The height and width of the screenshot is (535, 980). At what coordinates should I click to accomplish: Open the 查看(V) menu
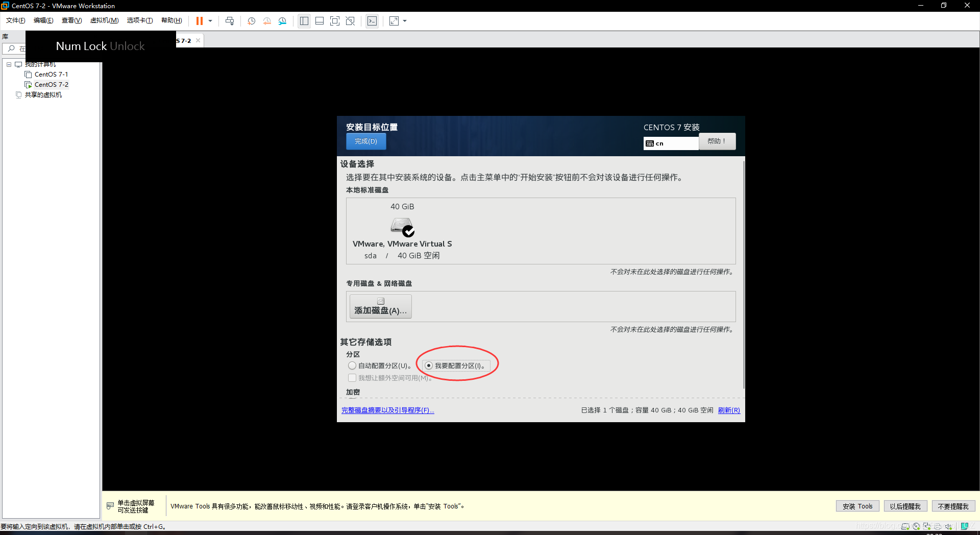[71, 20]
